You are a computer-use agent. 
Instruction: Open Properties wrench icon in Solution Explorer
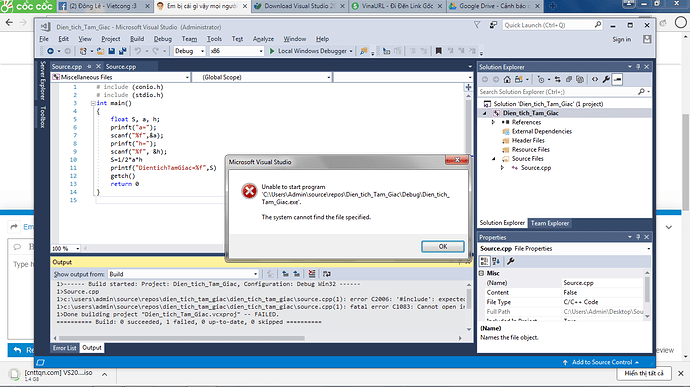coord(606,80)
